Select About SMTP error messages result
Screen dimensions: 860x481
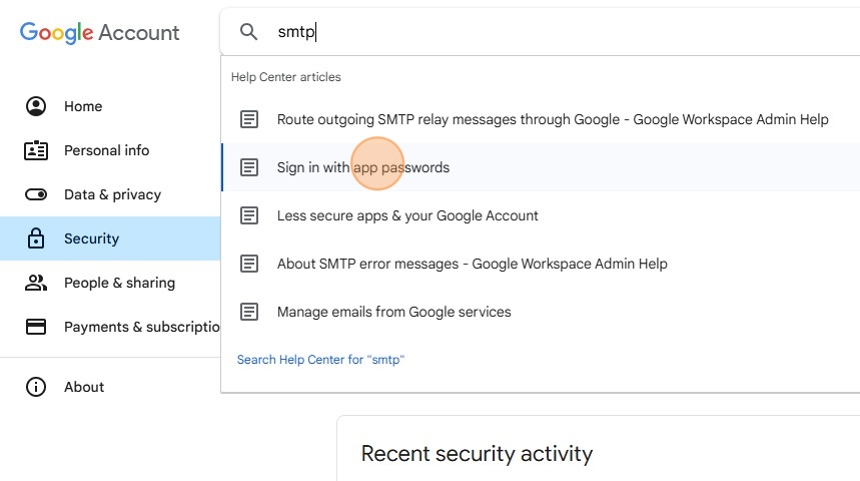[x=472, y=263]
